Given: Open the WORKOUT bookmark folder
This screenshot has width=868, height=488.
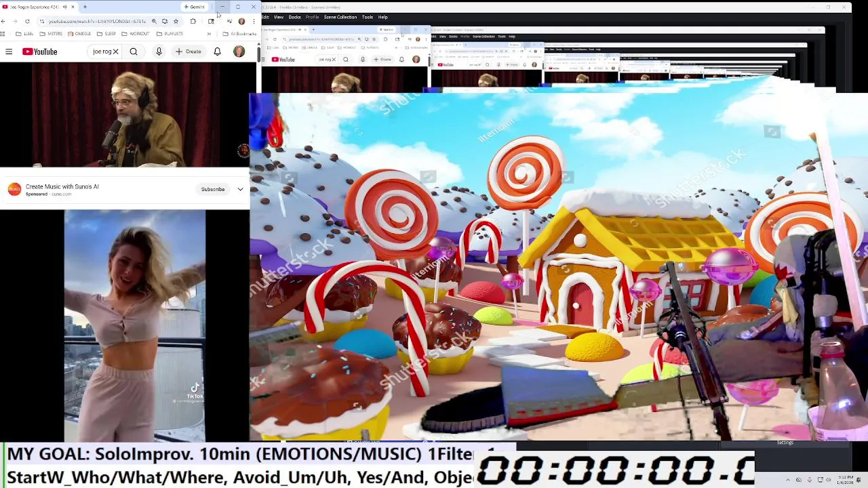Looking at the screenshot, I should point(136,33).
